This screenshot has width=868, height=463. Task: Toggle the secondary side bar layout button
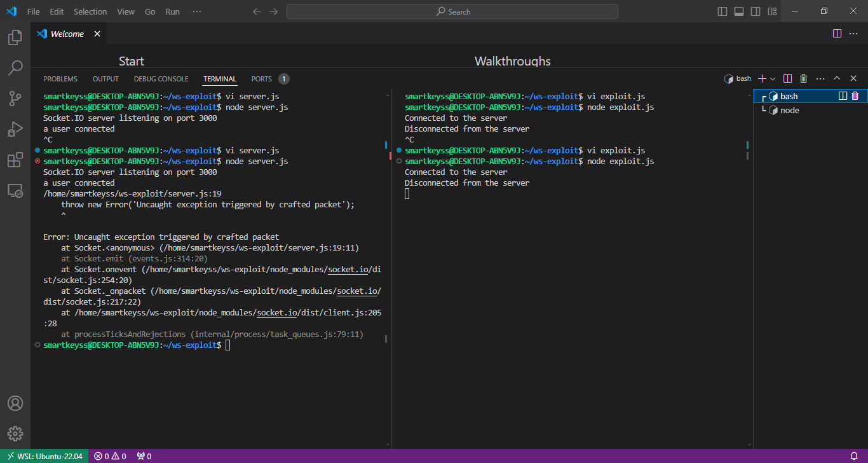tap(756, 11)
